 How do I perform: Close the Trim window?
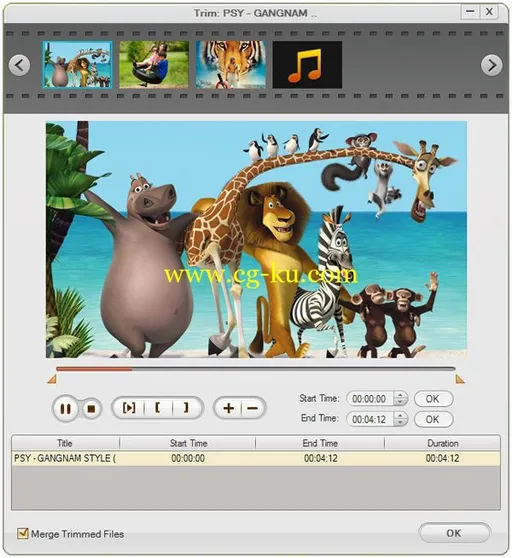point(489,12)
